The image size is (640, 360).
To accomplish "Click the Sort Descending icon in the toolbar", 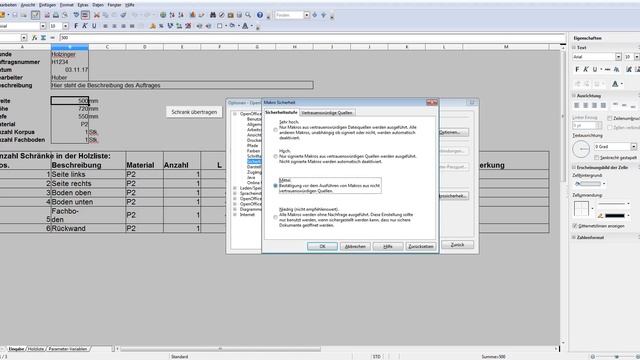I will 181,15.
